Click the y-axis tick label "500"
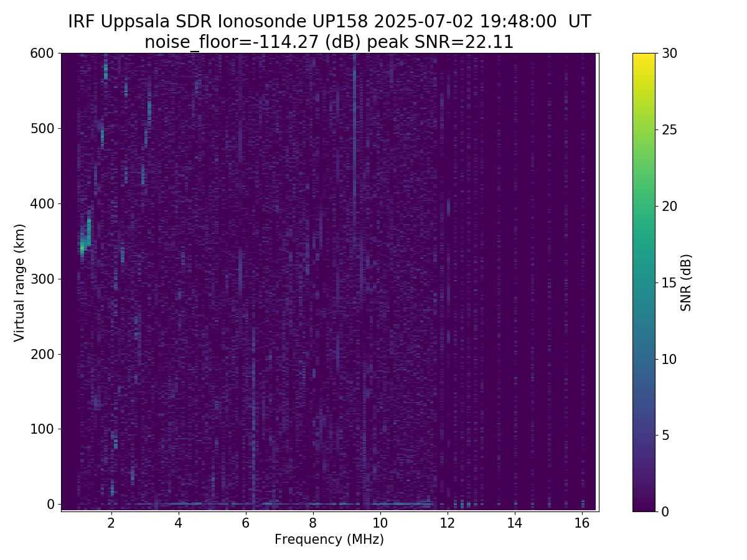Screen dimensions: 747x560 [42, 129]
